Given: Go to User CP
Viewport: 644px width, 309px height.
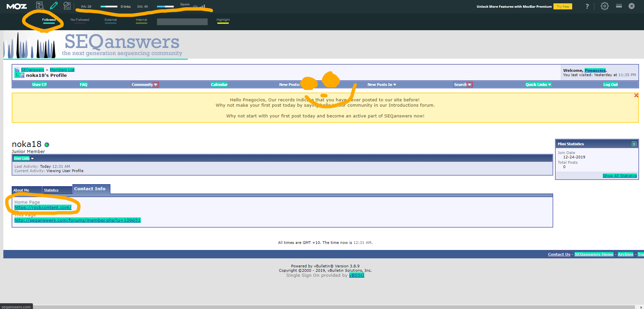Looking at the screenshot, I should [40, 85].
